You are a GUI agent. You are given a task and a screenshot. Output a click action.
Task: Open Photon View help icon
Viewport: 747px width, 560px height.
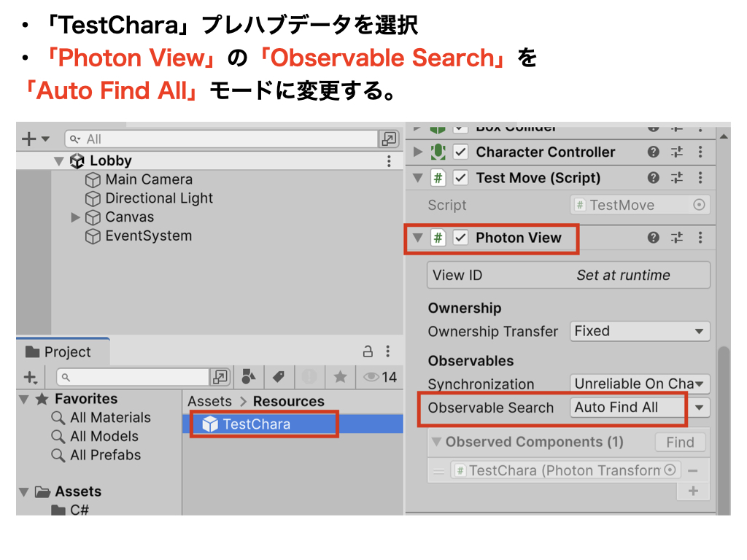[653, 237]
